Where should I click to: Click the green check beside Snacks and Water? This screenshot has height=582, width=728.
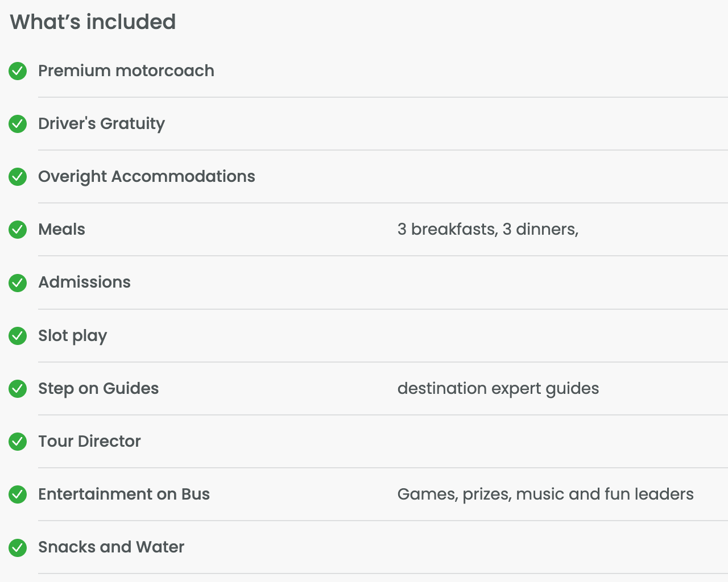(x=18, y=547)
